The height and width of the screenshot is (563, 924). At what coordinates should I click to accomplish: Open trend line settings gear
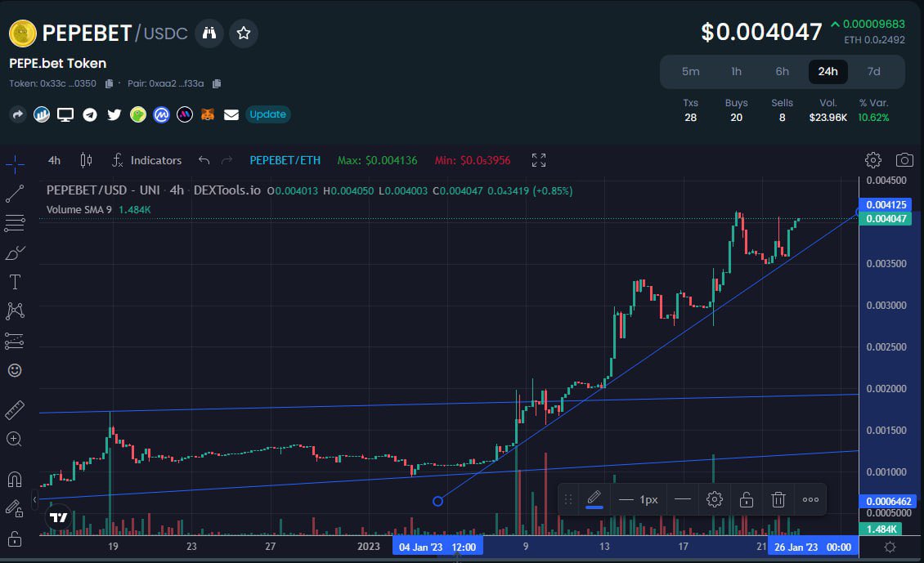click(x=714, y=499)
